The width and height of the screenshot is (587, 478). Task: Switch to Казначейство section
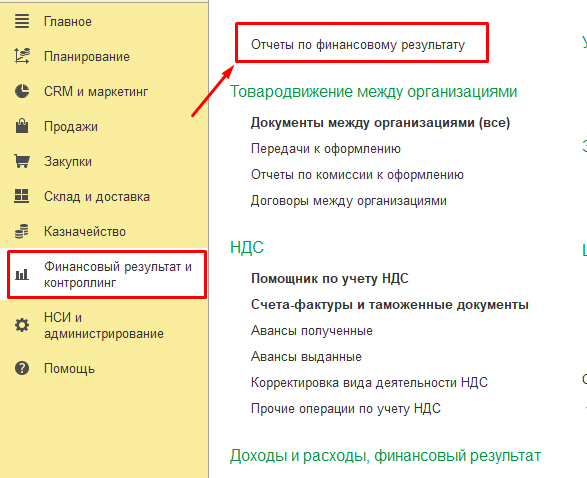(85, 231)
